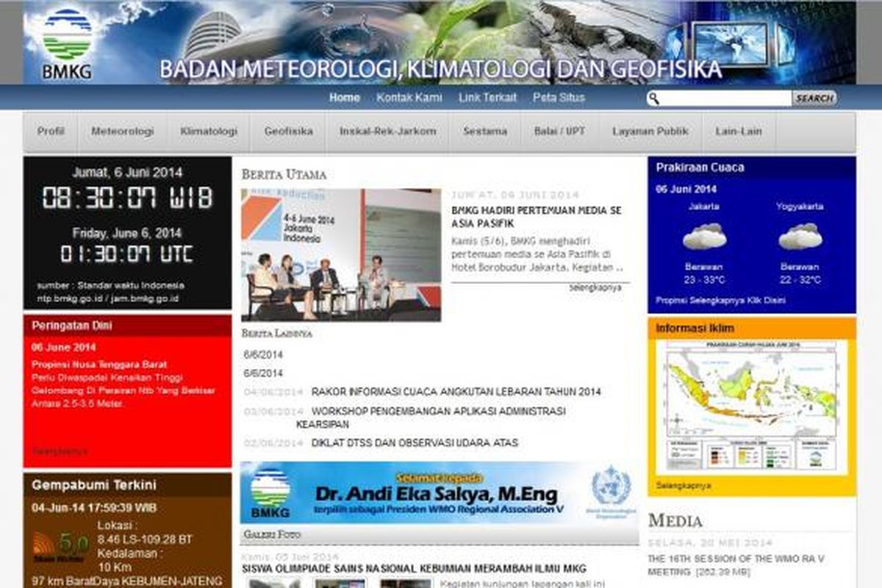The height and width of the screenshot is (588, 882).
Task: Open the Layanan Publik menu
Action: pyautogui.click(x=650, y=132)
